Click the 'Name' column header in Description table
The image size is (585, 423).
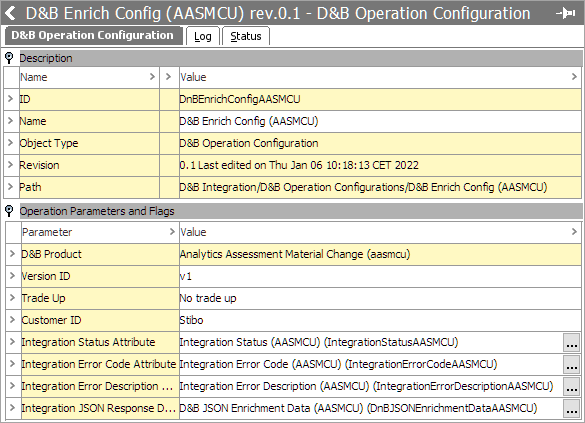pos(34,77)
